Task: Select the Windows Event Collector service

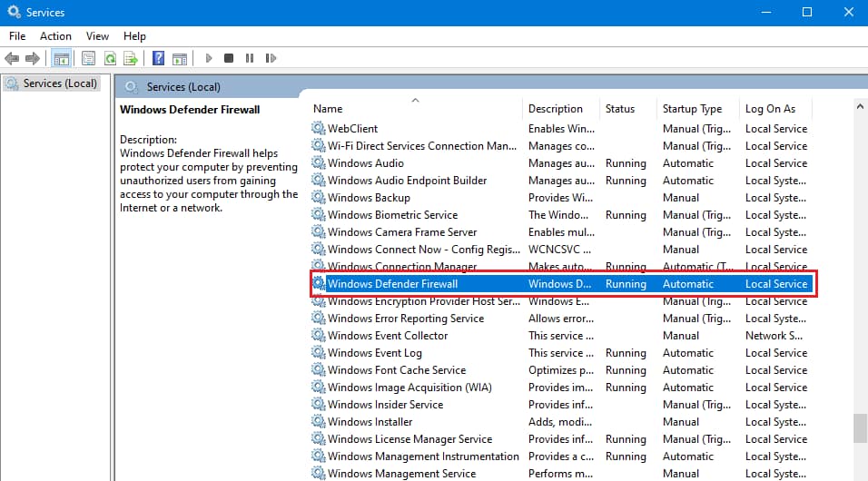Action: pos(388,336)
